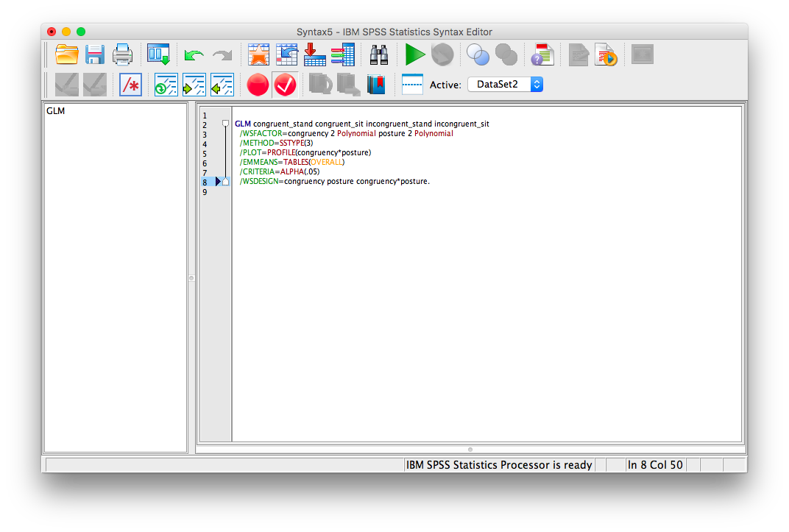This screenshot has height=532, width=789.
Task: Click the Syntax5 window title text
Action: coord(394,32)
